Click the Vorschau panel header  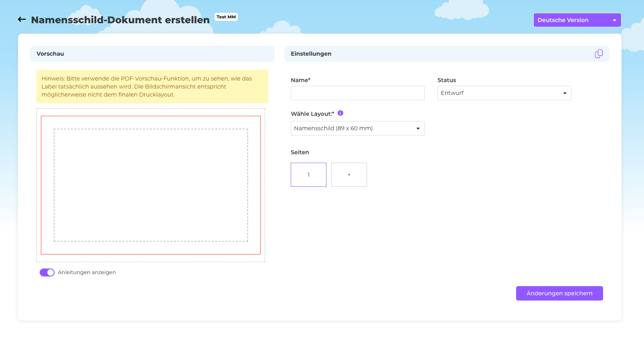point(152,54)
